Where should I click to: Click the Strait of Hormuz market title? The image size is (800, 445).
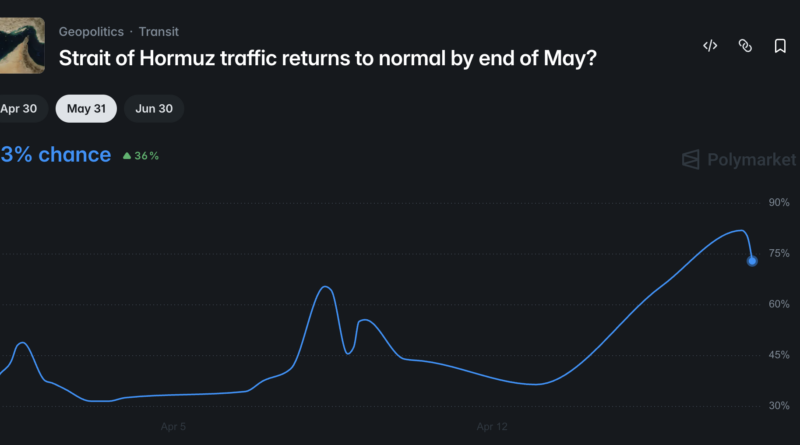pos(328,58)
